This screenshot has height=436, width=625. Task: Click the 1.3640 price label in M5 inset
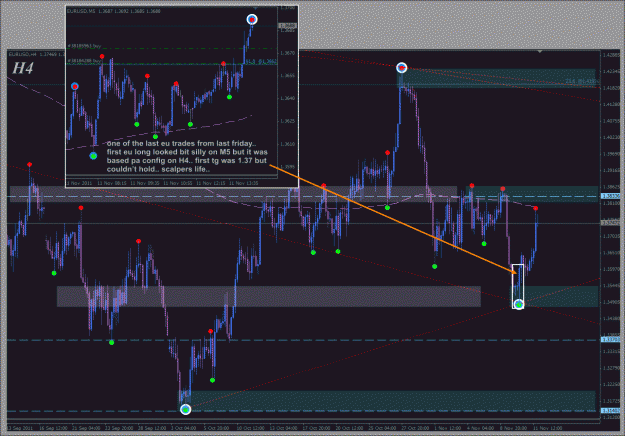coord(287,98)
